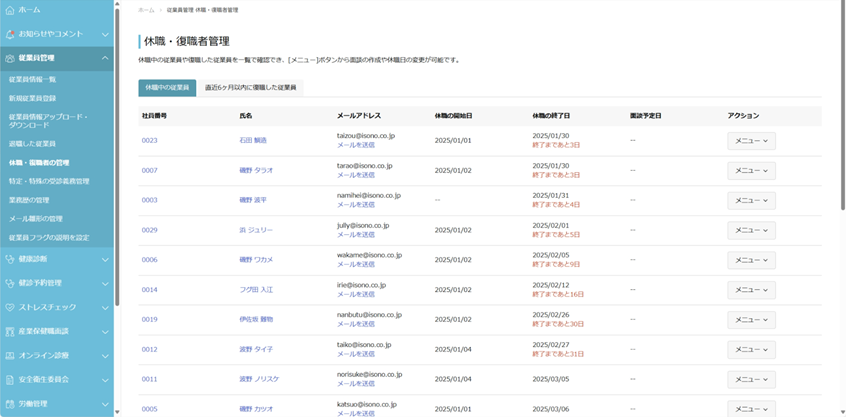Open メニュー dropdown for employee 0019

click(751, 319)
